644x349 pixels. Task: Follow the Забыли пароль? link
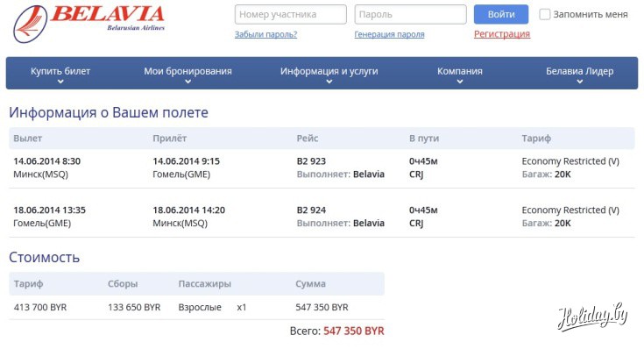click(265, 34)
